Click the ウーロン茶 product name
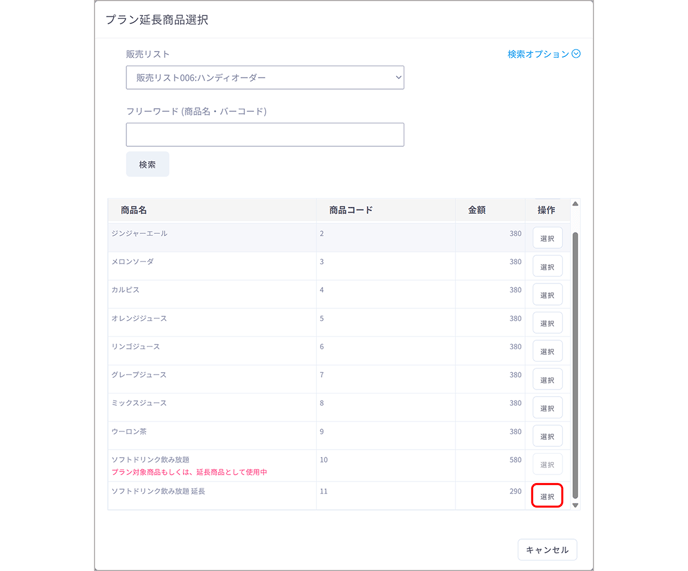The height and width of the screenshot is (571, 688). click(129, 431)
